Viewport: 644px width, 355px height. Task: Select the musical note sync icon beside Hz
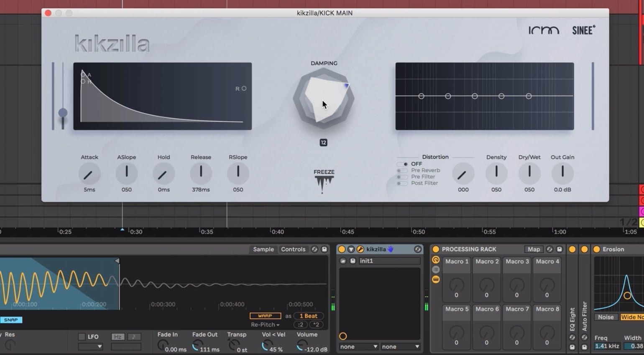pos(134,337)
